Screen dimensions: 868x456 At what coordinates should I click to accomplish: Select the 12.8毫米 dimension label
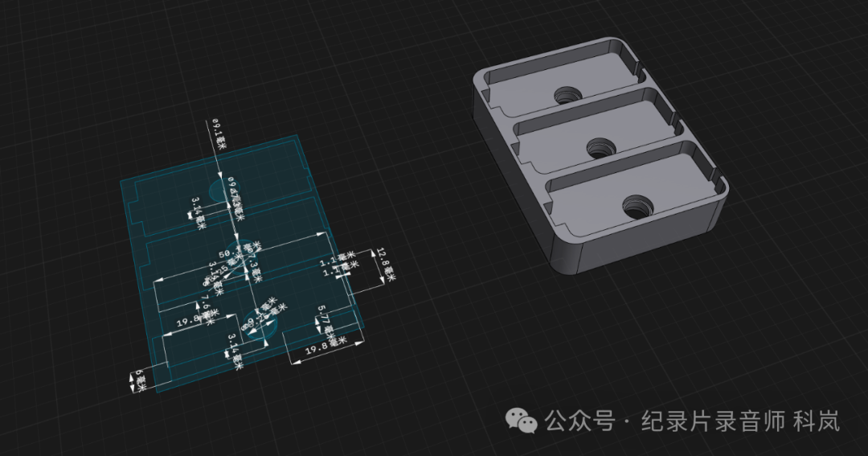(387, 264)
